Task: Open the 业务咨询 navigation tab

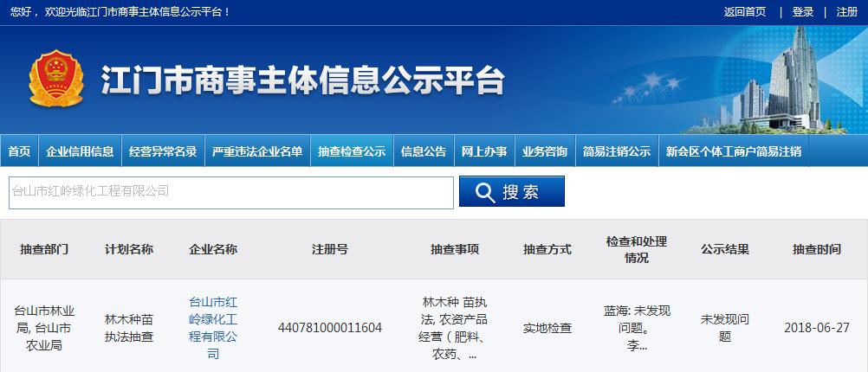Action: 545,151
